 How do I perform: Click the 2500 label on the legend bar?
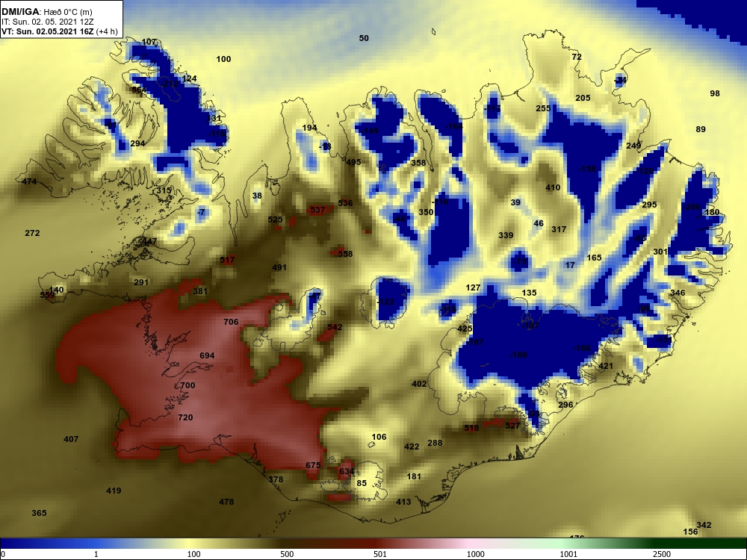[x=662, y=554]
